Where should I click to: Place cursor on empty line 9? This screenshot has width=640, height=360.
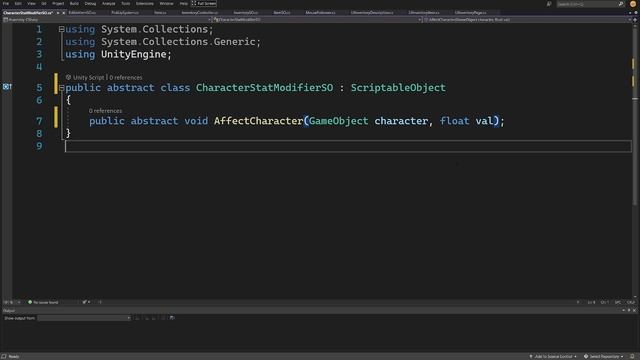click(348, 146)
